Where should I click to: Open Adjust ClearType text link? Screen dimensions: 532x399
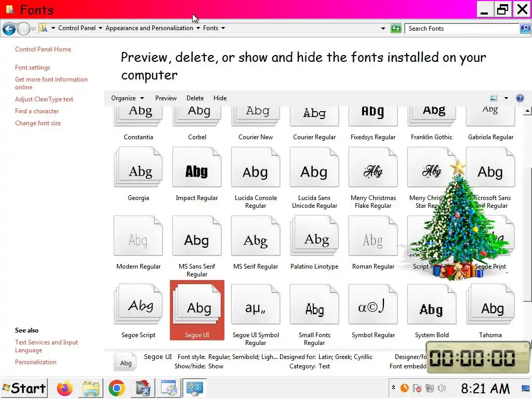point(44,99)
